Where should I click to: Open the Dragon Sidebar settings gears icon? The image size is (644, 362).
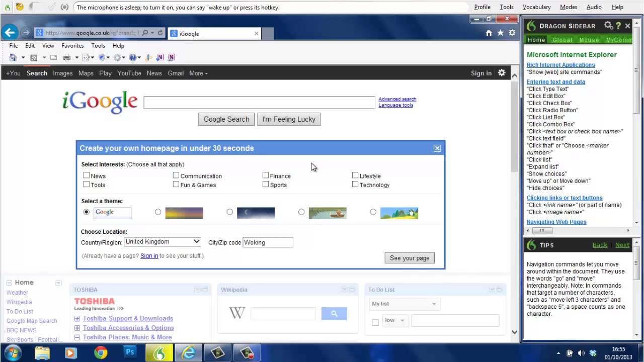(608, 26)
